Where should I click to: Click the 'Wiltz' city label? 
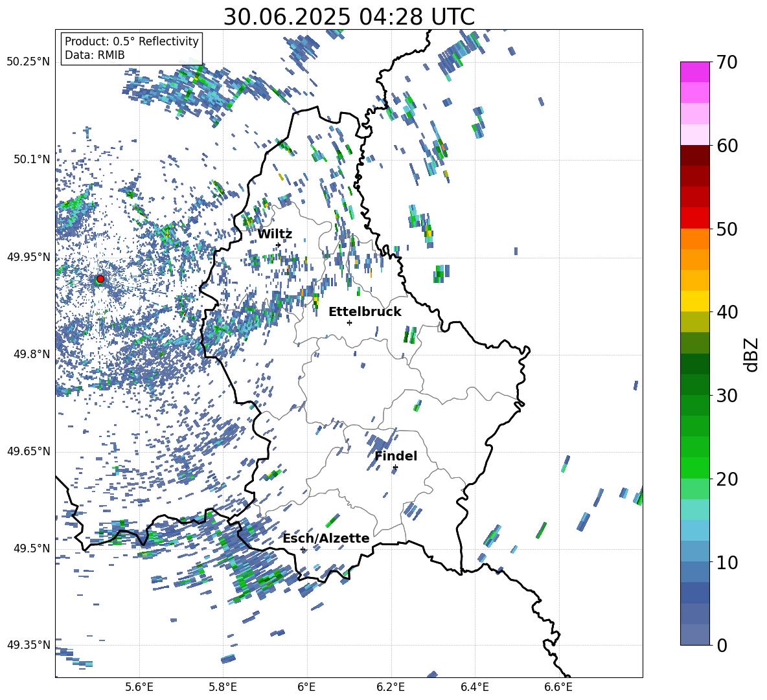(275, 234)
